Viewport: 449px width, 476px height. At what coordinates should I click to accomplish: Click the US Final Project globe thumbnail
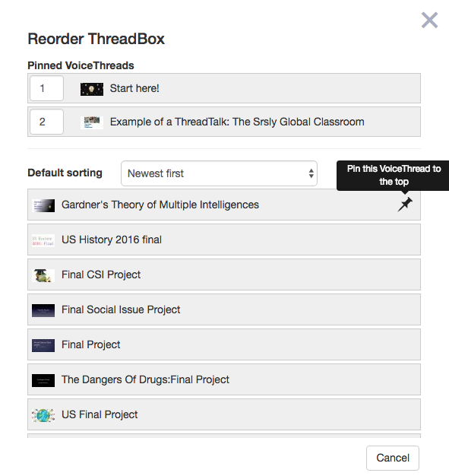[43, 415]
